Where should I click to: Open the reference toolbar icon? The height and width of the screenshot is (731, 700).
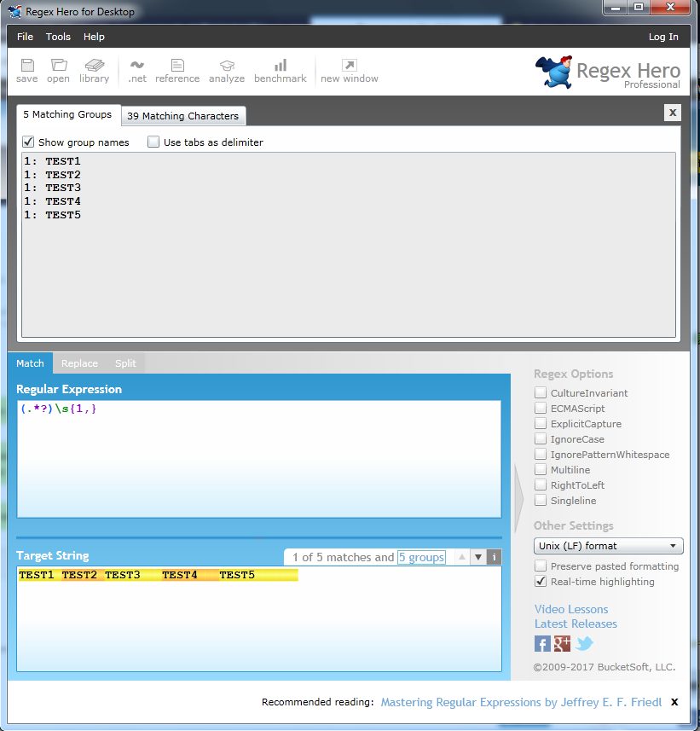(x=177, y=71)
